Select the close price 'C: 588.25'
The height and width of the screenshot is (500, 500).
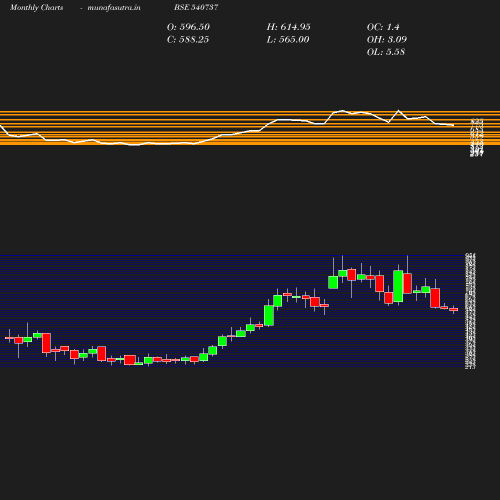tap(188, 40)
